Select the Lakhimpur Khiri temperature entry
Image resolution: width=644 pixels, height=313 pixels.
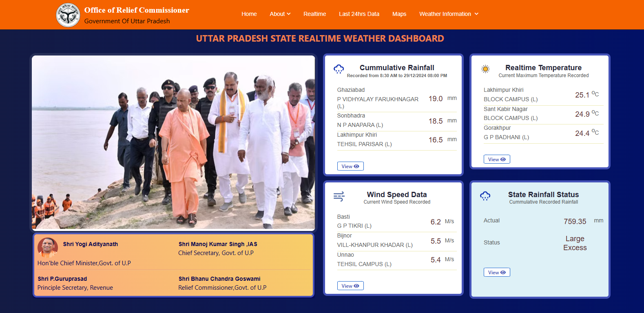(x=543, y=95)
